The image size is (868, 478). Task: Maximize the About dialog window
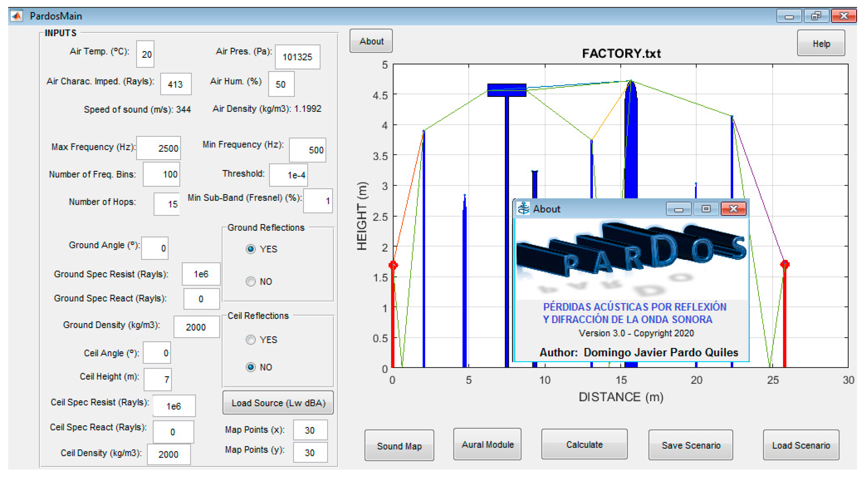[x=706, y=209]
